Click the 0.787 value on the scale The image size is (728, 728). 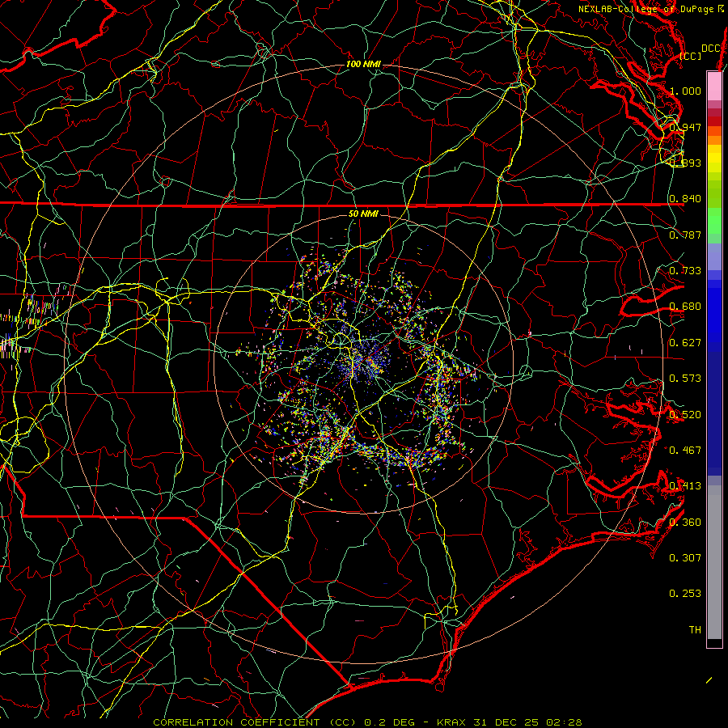point(685,235)
